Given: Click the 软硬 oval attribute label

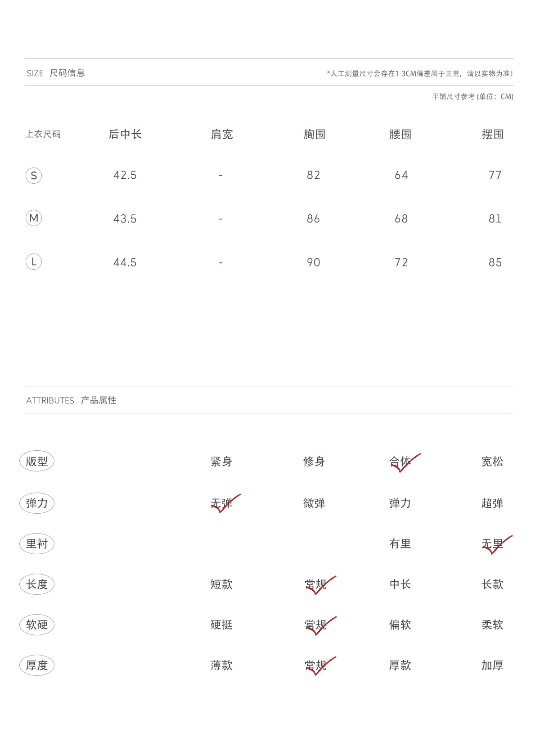Looking at the screenshot, I should point(37,625).
